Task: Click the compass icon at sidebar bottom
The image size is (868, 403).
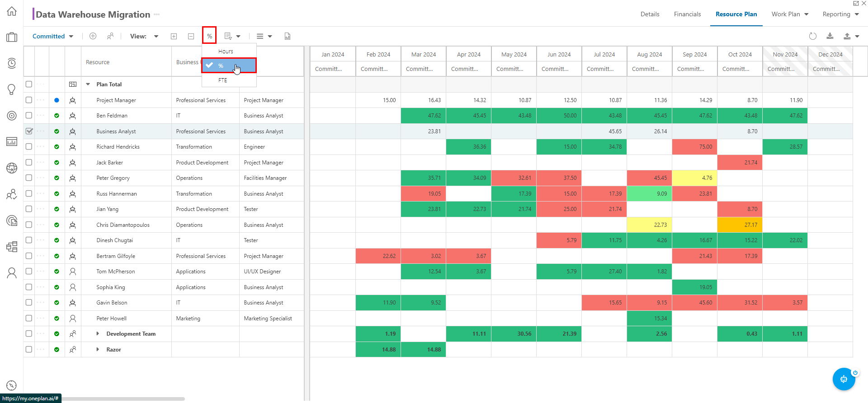Action: tap(12, 385)
